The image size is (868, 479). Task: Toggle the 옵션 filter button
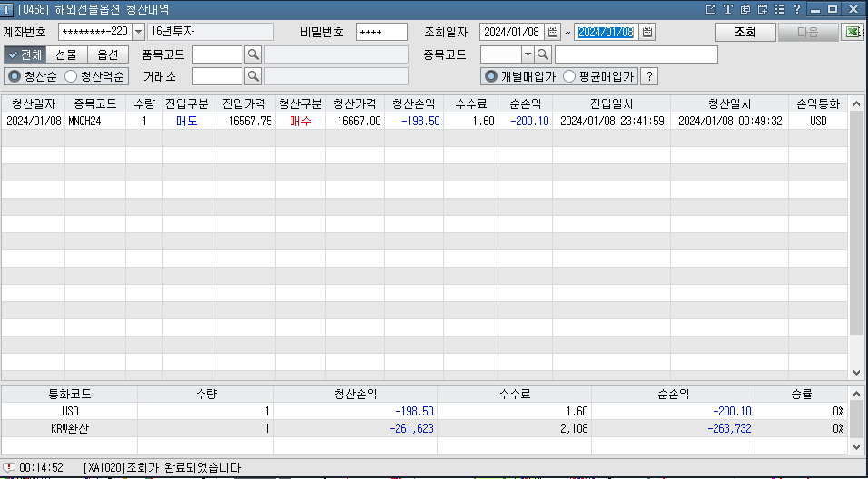coord(108,54)
